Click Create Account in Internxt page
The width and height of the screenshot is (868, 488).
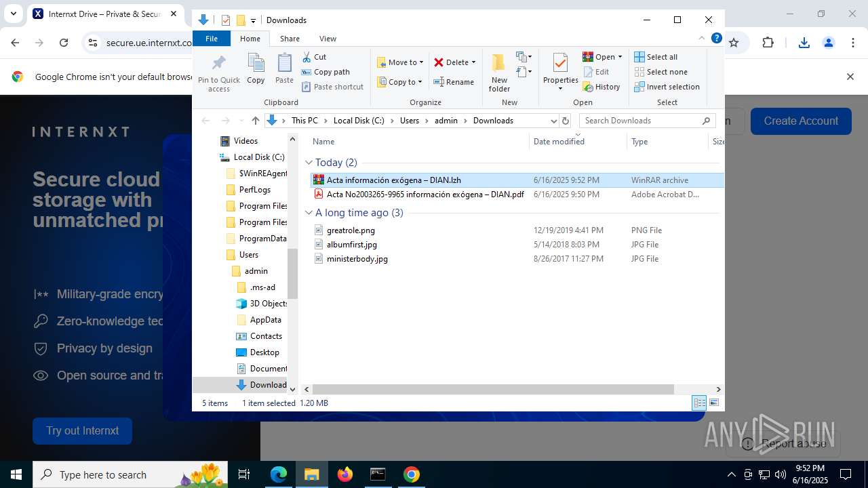click(801, 121)
